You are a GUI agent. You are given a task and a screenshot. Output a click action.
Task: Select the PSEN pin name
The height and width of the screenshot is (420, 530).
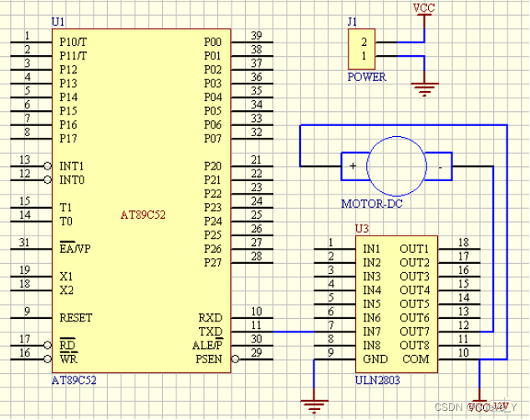pos(208,359)
